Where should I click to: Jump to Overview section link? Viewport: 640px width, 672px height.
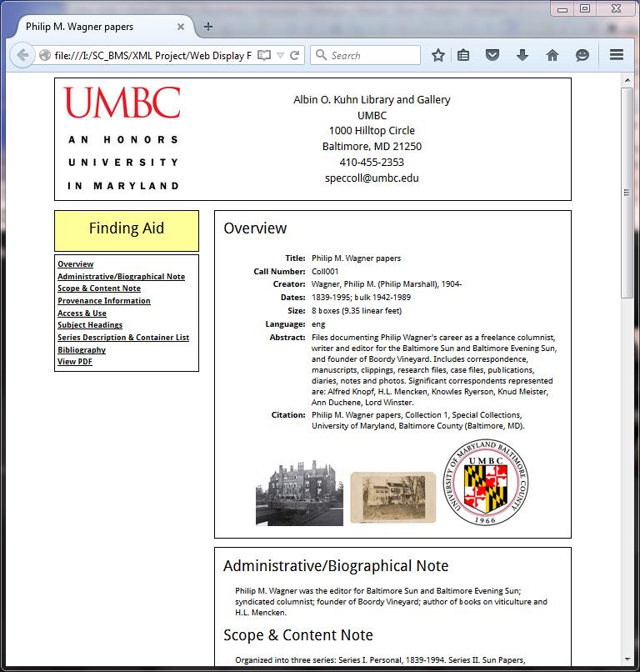(x=75, y=264)
